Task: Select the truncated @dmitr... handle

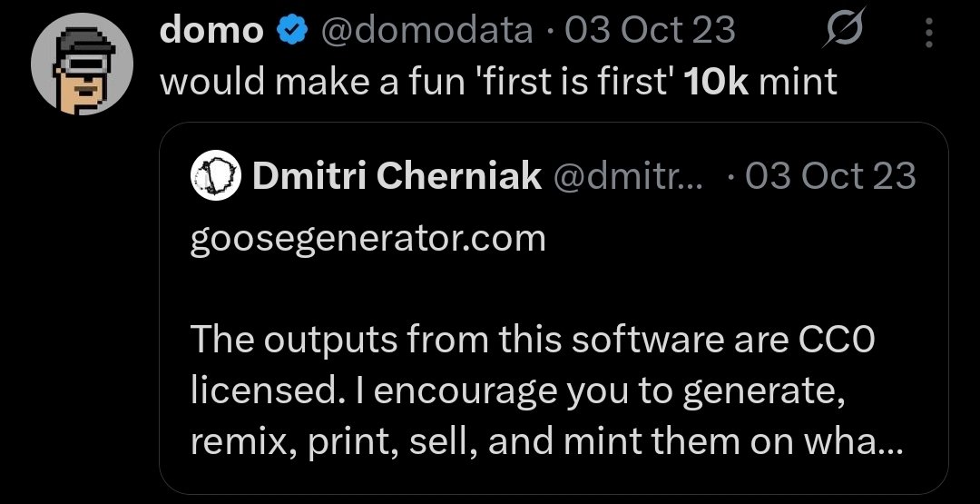Action: click(x=628, y=176)
